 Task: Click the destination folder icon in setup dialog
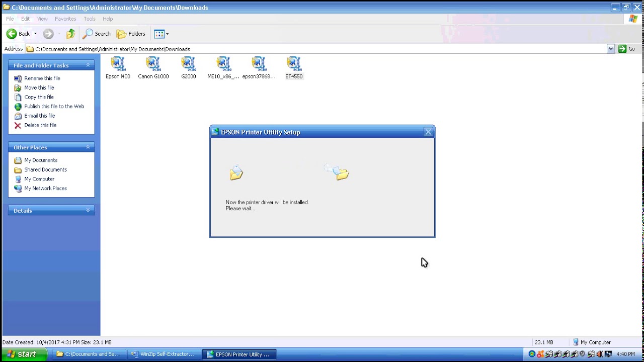[342, 173]
